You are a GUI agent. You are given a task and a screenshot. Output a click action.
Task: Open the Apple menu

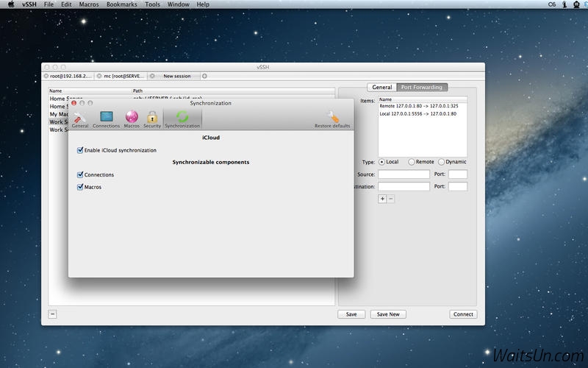pyautogui.click(x=11, y=4)
